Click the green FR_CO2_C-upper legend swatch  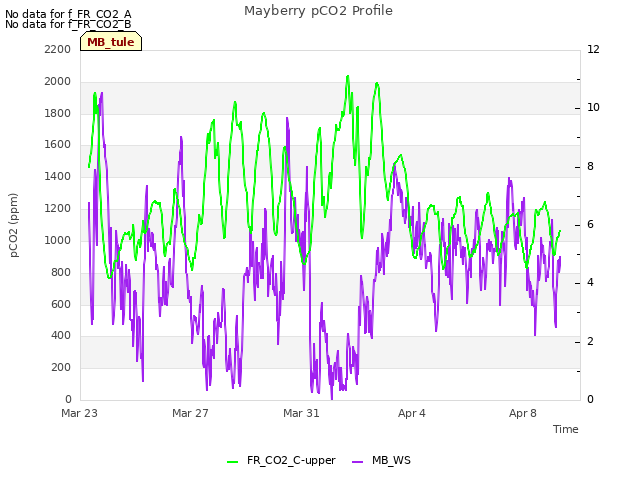(x=232, y=462)
